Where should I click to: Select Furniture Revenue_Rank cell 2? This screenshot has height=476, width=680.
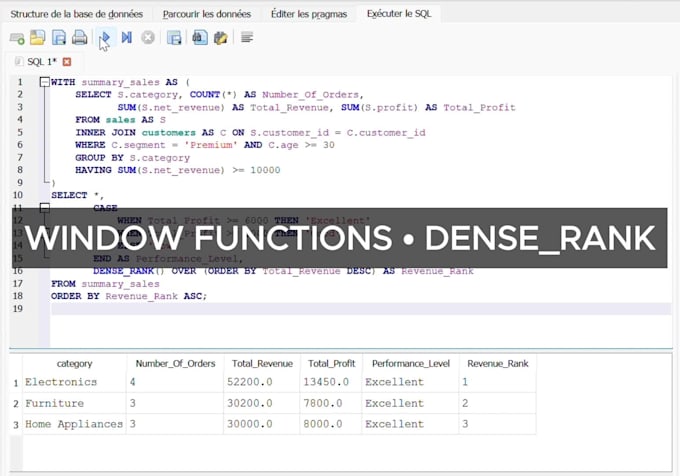coord(497,404)
